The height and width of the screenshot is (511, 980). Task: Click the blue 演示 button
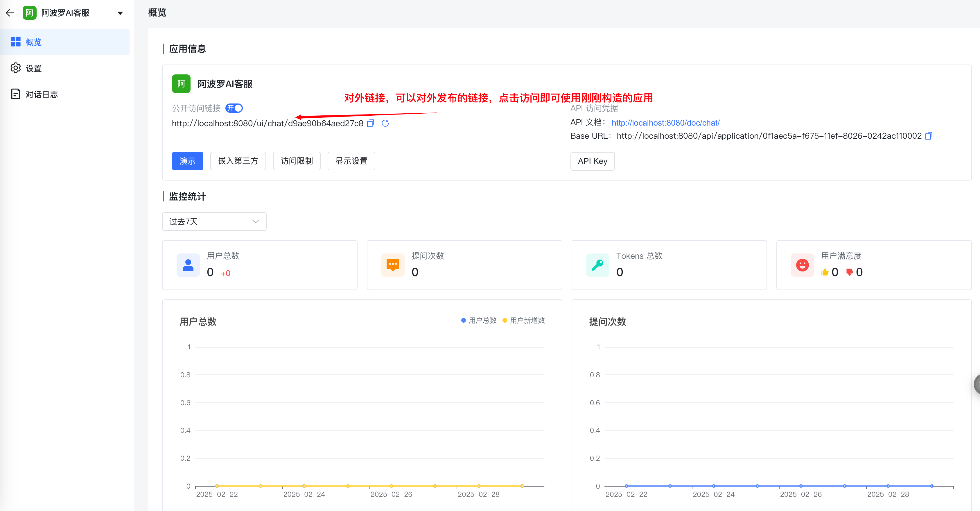tap(187, 161)
